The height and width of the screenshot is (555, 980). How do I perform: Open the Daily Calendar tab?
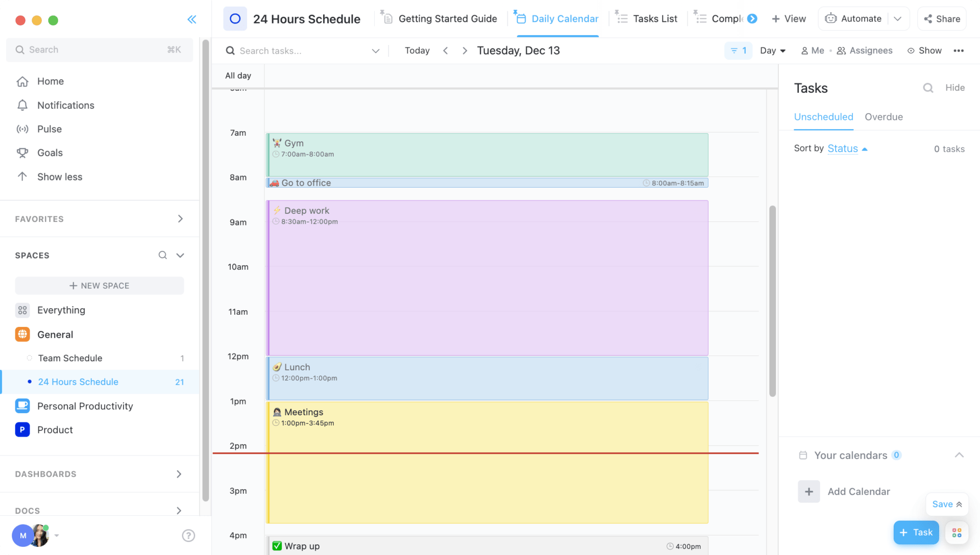(x=565, y=18)
